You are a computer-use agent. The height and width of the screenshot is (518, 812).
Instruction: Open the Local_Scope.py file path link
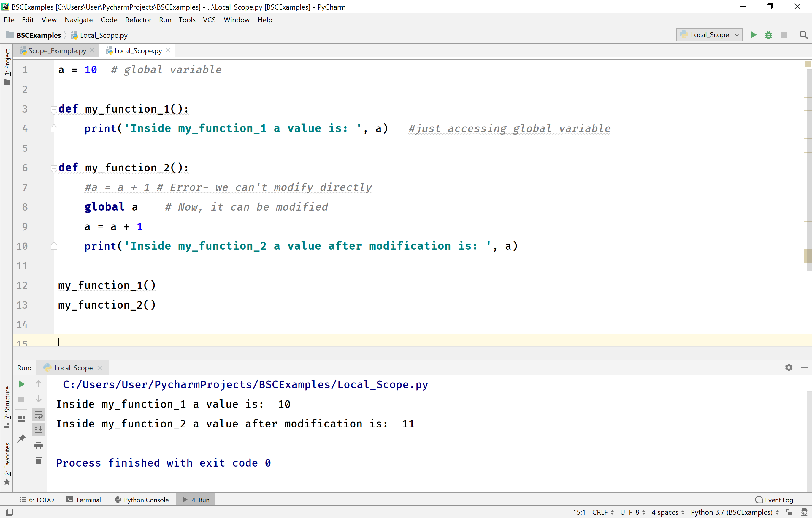pyautogui.click(x=245, y=384)
